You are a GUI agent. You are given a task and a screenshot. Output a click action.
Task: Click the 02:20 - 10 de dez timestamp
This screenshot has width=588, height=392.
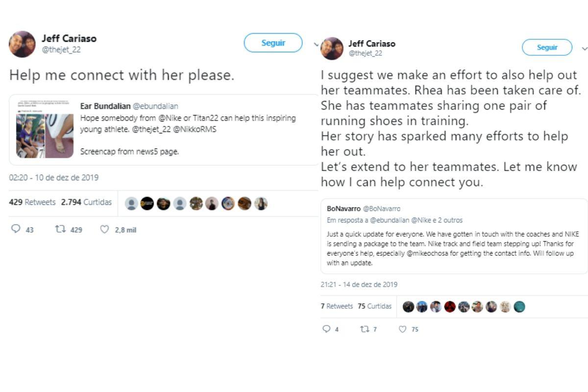(x=54, y=177)
